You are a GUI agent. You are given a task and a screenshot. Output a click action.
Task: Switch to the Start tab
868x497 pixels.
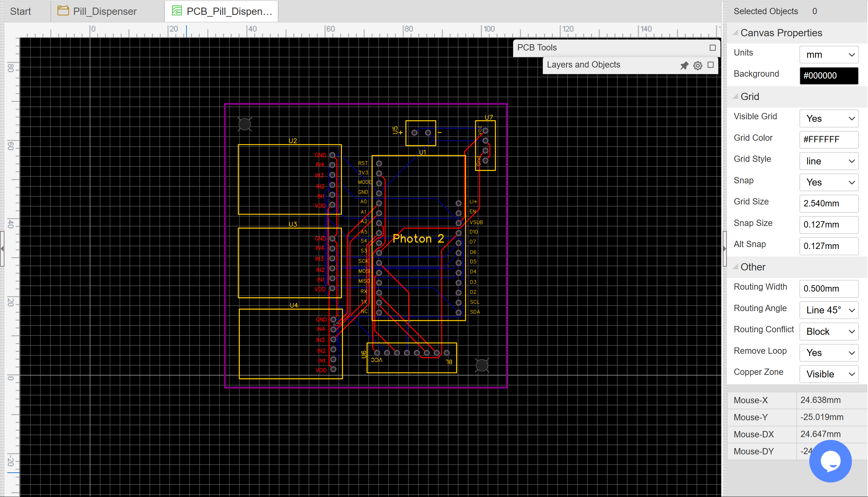(x=21, y=11)
